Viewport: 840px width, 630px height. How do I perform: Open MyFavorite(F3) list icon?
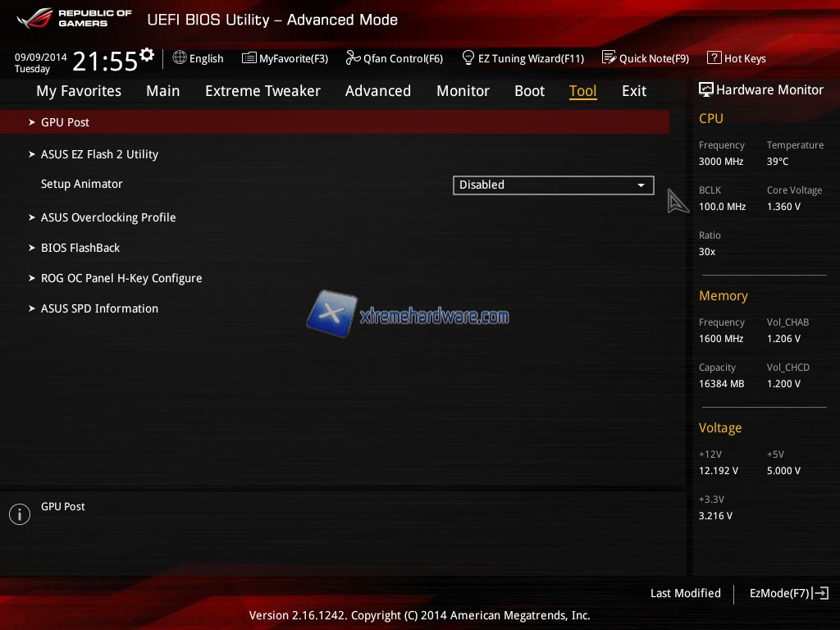249,57
